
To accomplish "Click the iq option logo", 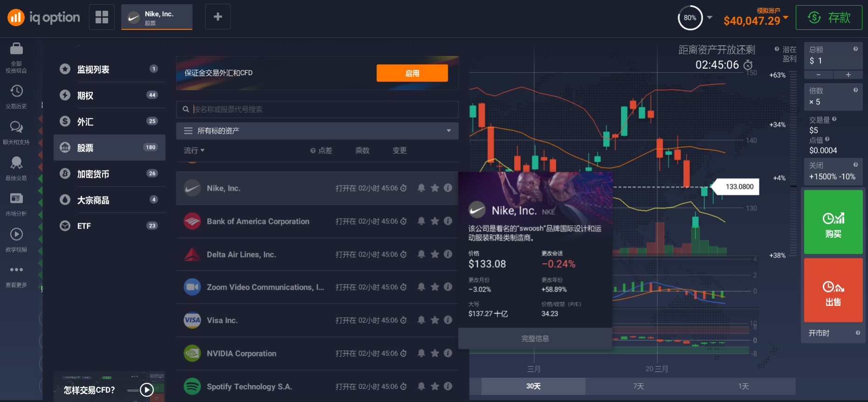I will [44, 18].
